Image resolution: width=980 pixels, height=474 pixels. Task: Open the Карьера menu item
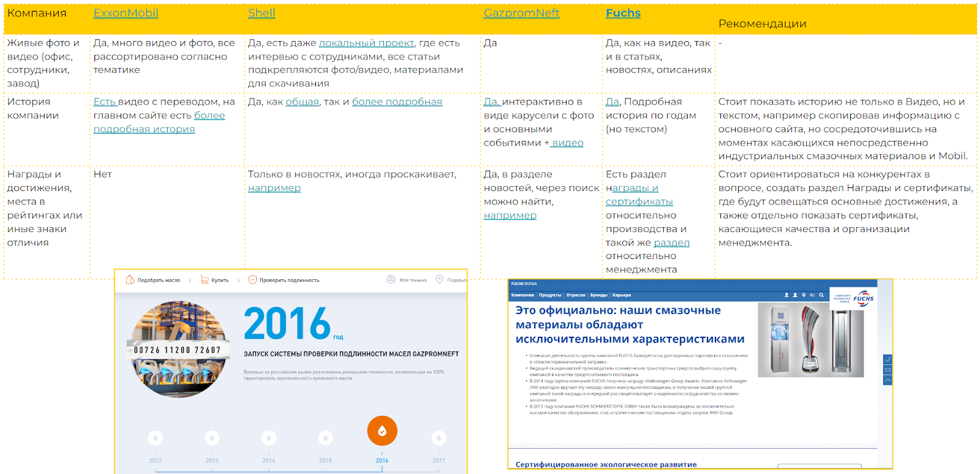[x=621, y=295]
